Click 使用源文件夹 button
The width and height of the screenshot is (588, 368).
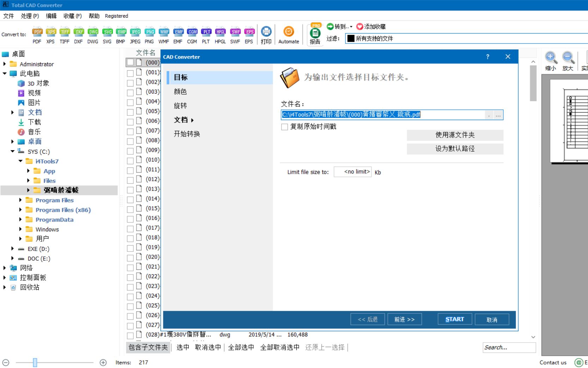(x=455, y=135)
